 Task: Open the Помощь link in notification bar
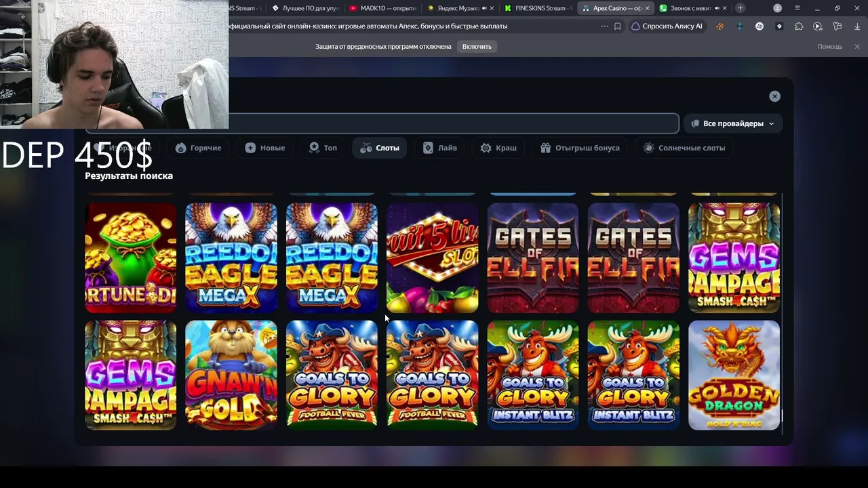[x=830, y=47]
